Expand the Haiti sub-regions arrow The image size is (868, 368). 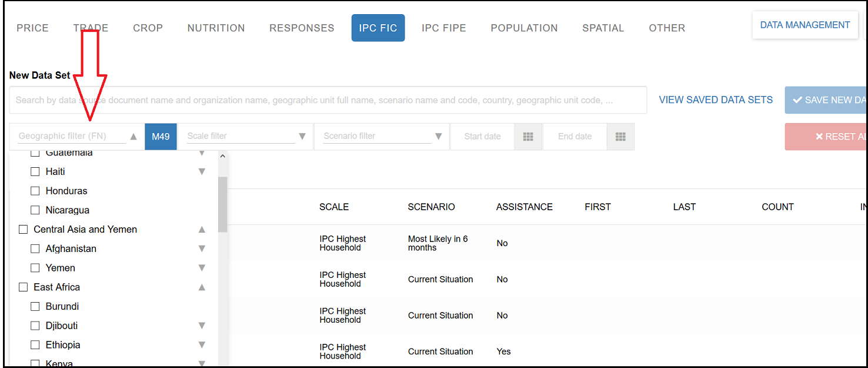(202, 172)
